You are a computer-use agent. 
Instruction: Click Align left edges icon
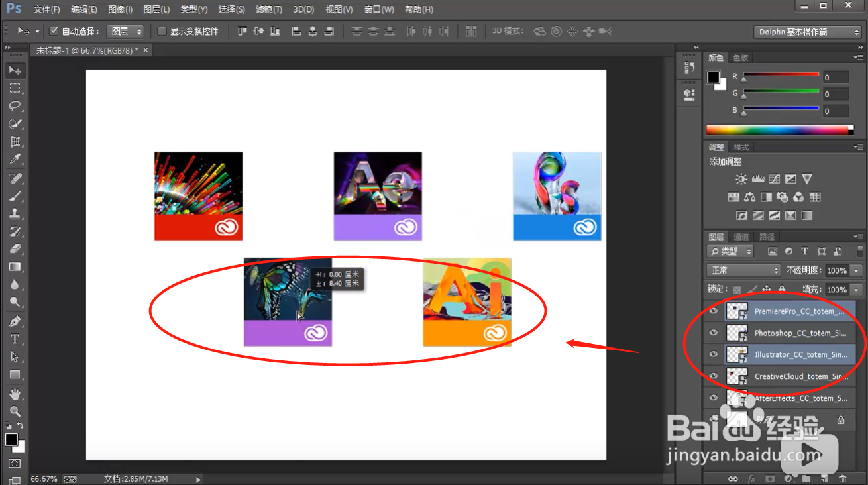click(296, 31)
